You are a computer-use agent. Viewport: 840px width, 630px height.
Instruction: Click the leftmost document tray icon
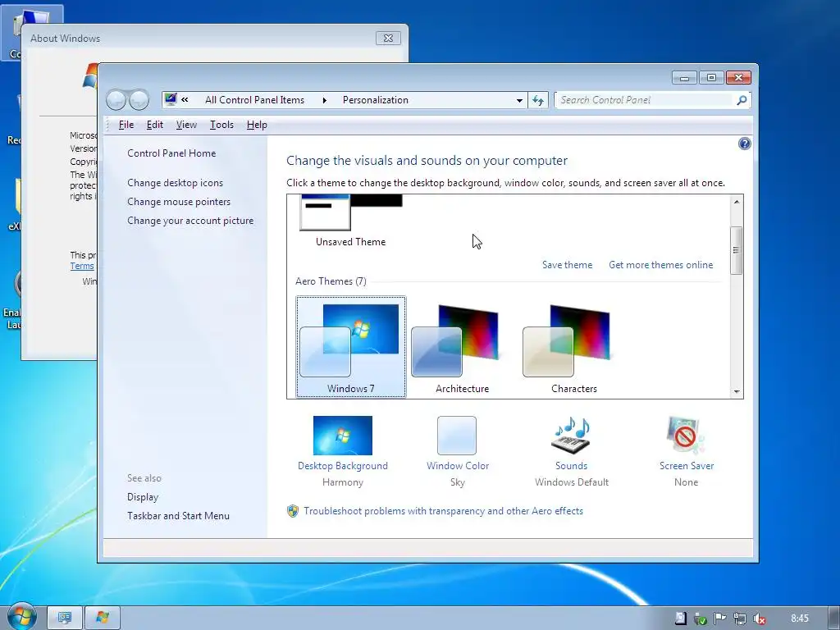680,619
